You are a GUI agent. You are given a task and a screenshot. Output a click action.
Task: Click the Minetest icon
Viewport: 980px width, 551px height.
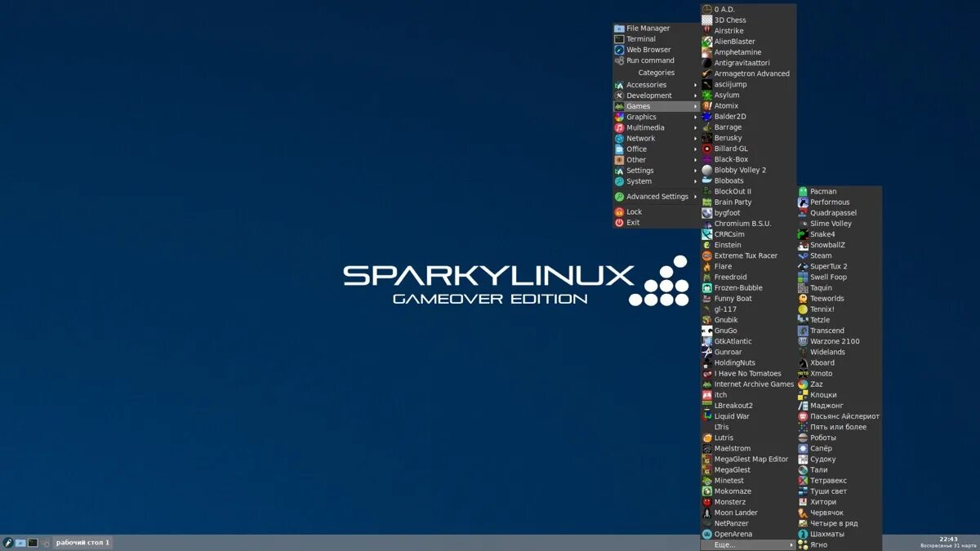[x=707, y=481]
